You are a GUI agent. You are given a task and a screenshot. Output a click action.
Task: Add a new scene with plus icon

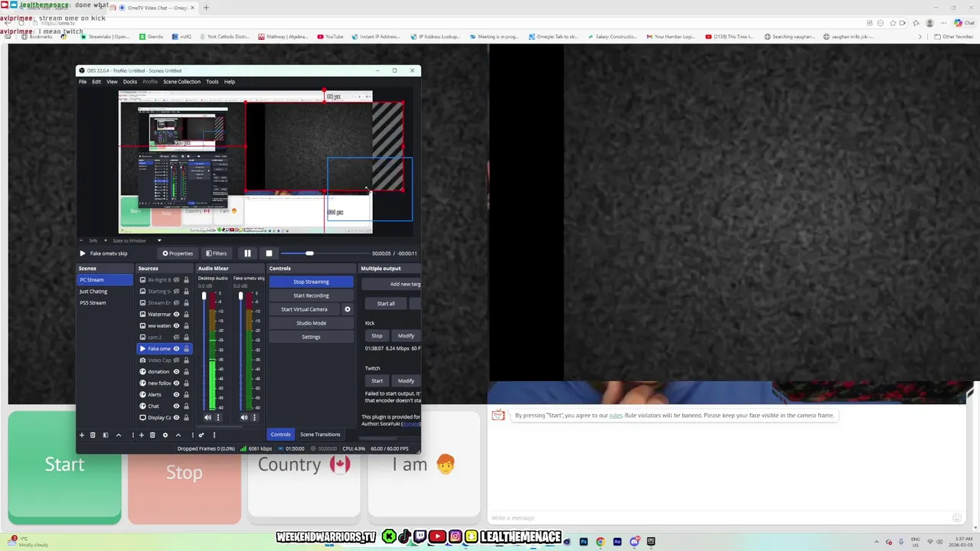tap(82, 435)
